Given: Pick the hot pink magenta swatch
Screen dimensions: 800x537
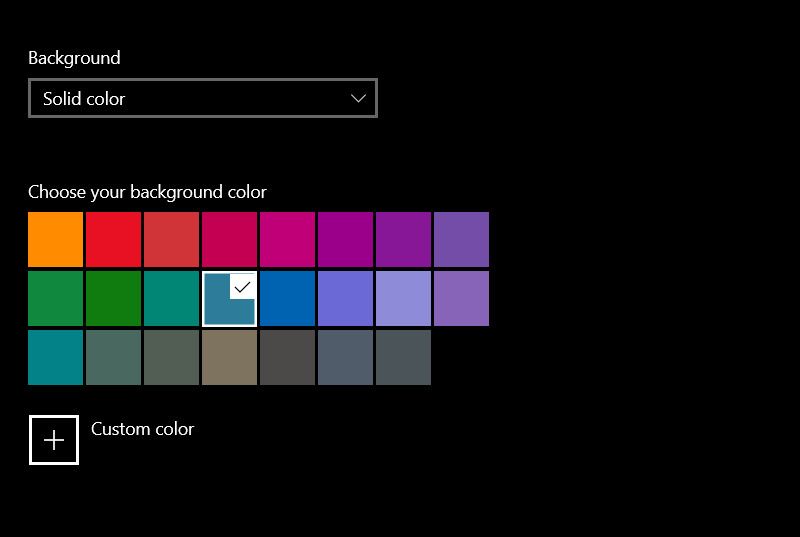Looking at the screenshot, I should (287, 239).
